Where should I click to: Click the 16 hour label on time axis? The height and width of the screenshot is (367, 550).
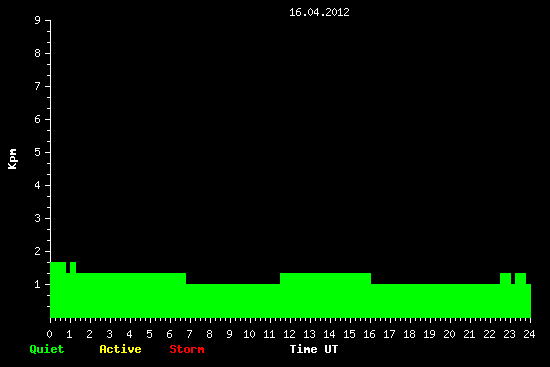coord(369,334)
